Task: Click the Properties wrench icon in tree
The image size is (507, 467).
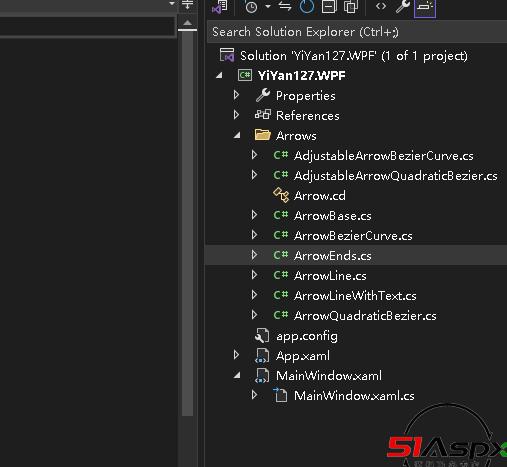Action: tap(263, 95)
